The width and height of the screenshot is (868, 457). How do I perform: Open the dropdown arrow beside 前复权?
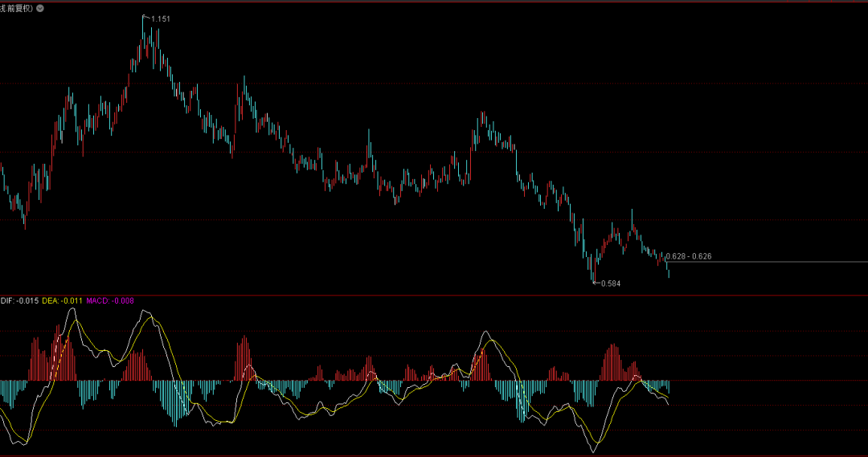click(40, 8)
